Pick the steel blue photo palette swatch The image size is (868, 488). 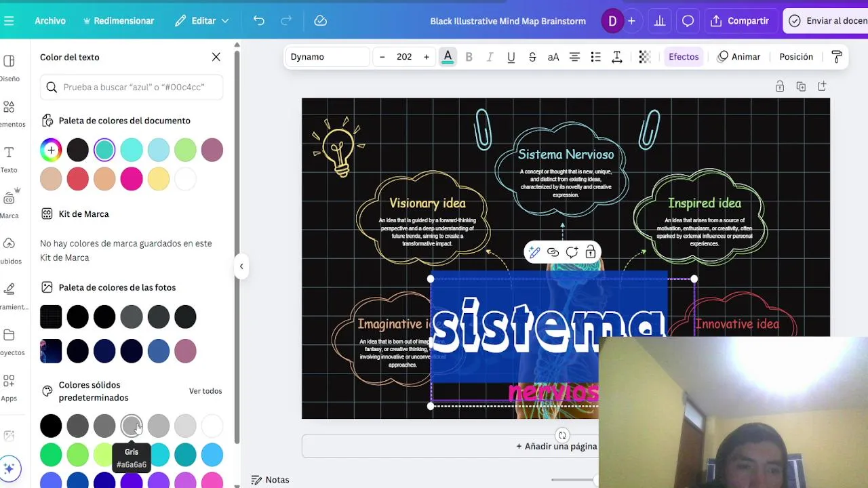[158, 350]
